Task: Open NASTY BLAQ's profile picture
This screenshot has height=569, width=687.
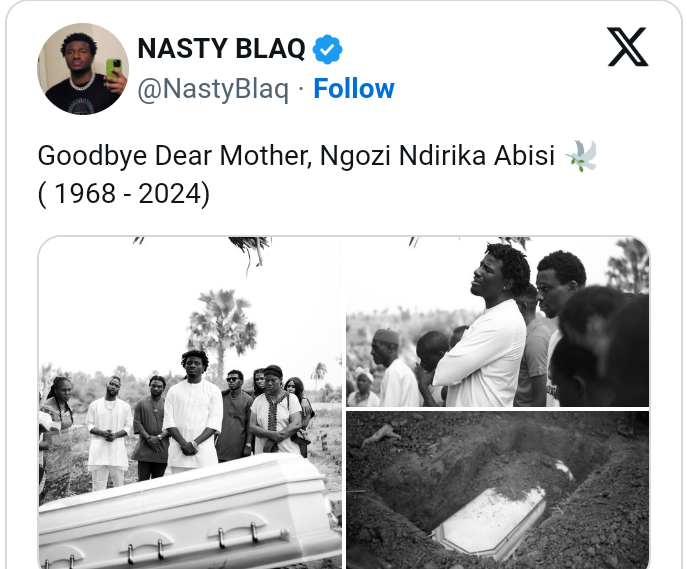Action: (x=83, y=68)
